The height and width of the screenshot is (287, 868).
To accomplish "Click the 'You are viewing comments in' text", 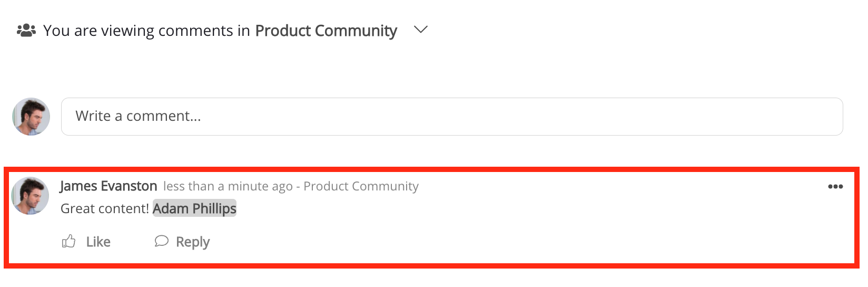I will pyautogui.click(x=146, y=31).
